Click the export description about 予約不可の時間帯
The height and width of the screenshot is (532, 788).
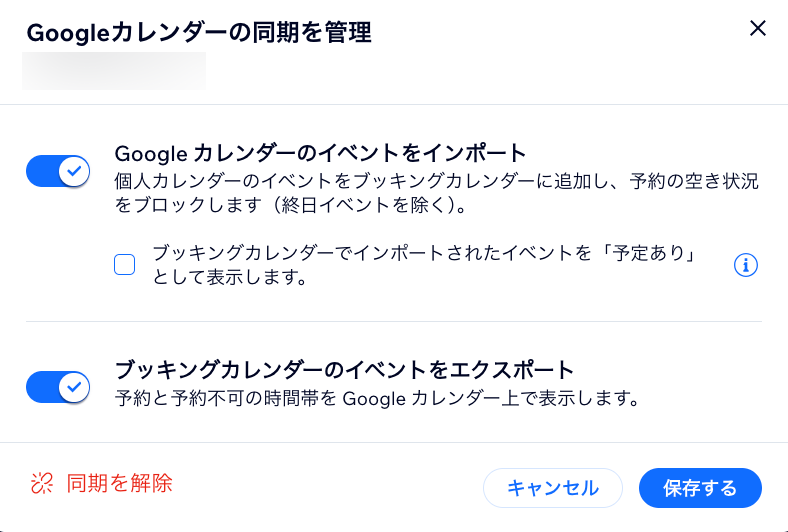pos(376,398)
